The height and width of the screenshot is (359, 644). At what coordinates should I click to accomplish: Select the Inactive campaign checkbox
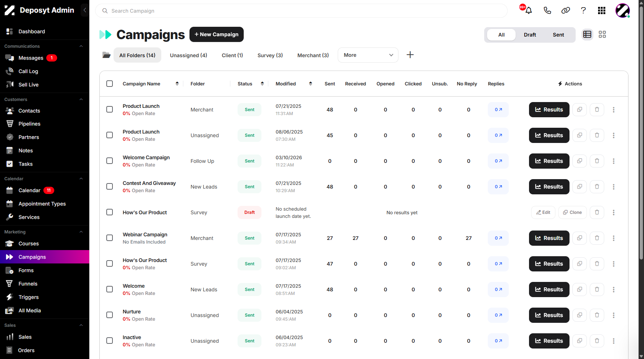click(x=110, y=341)
